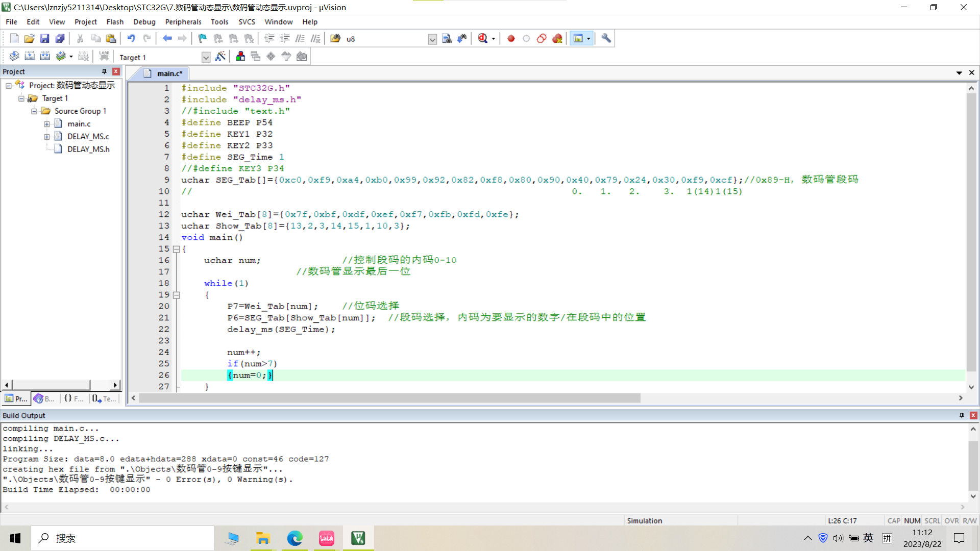This screenshot has width=980, height=551.
Task: Fold the main function block at line 15
Action: click(x=176, y=249)
